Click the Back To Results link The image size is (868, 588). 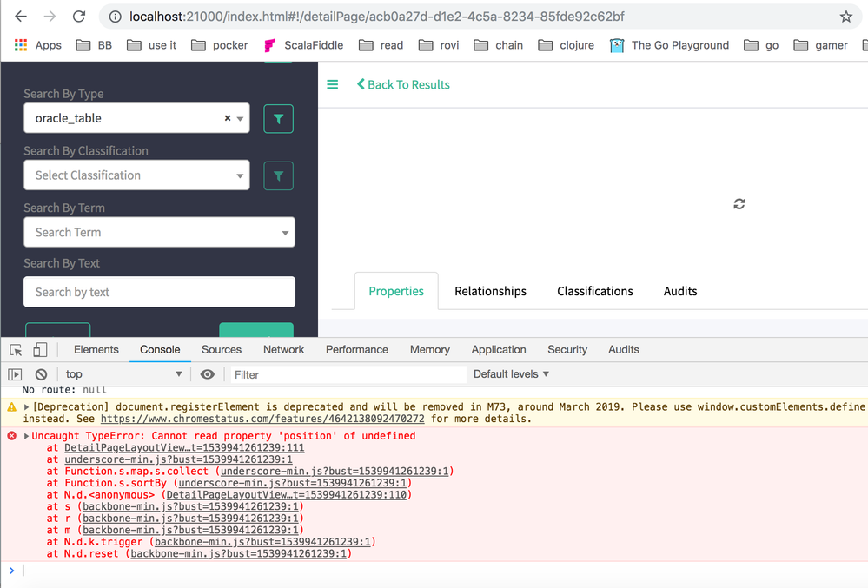tap(404, 84)
